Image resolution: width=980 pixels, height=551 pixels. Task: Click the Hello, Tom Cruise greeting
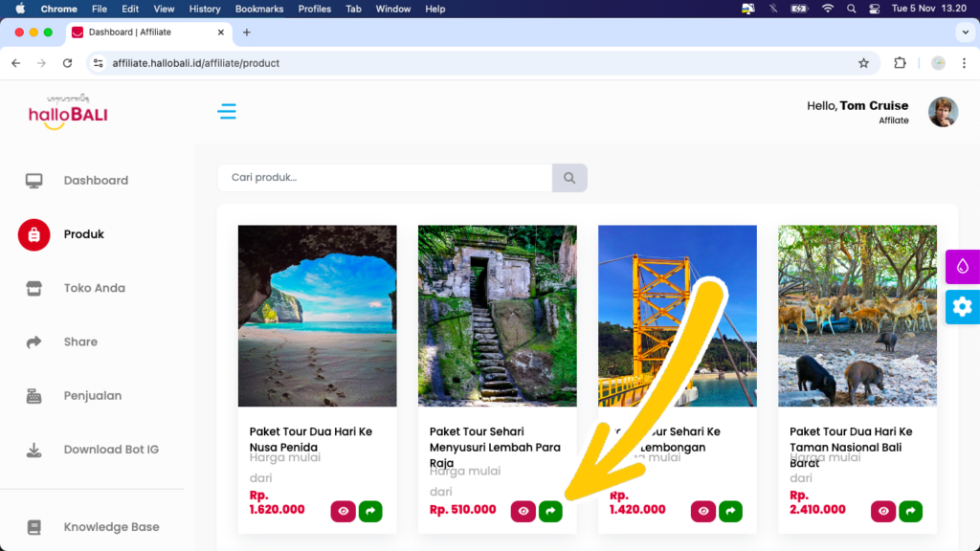857,105
